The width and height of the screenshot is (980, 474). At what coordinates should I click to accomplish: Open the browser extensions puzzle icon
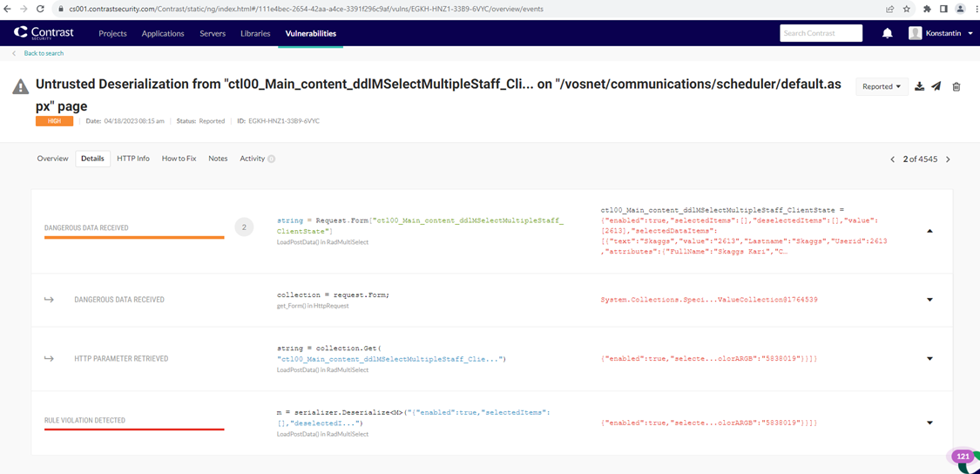point(927,9)
